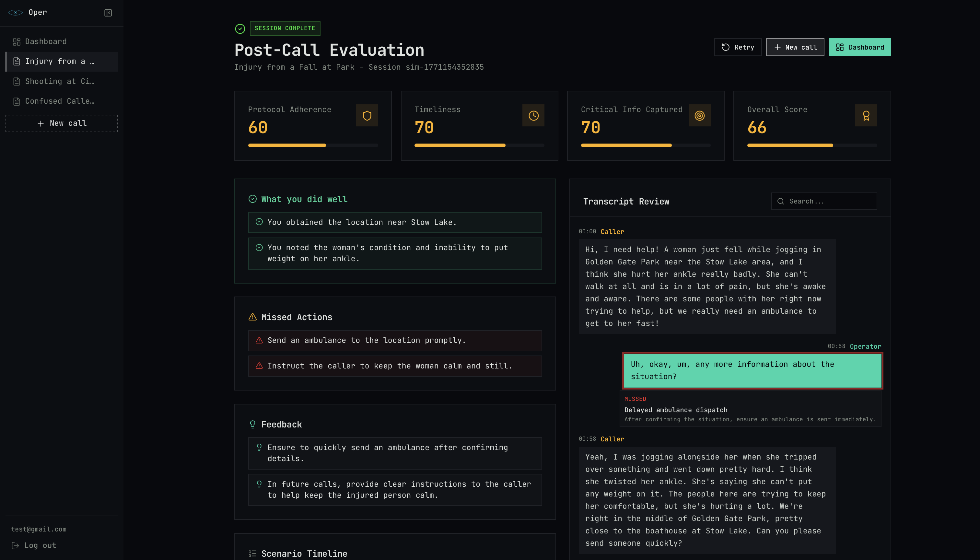Click the Scenario Timeline list icon
The image size is (980, 560).
[253, 554]
